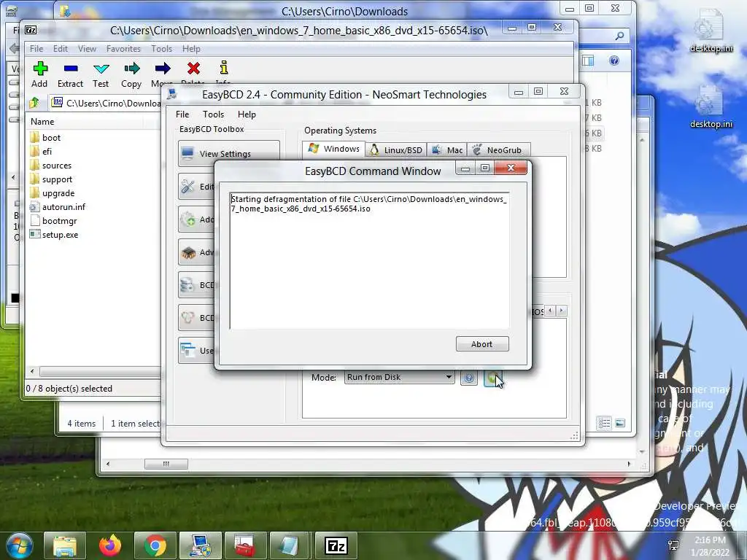The height and width of the screenshot is (560, 747).
Task: Click the green add entry icon button
Action: [492, 378]
